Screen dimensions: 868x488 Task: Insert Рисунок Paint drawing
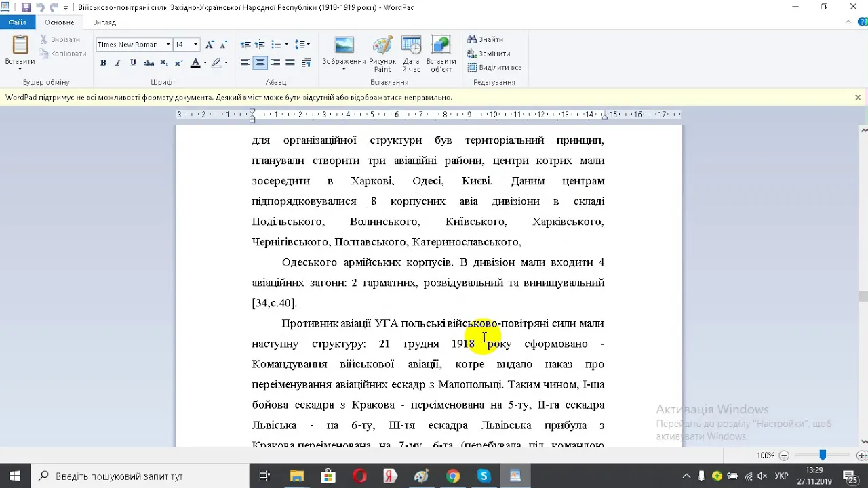[382, 54]
